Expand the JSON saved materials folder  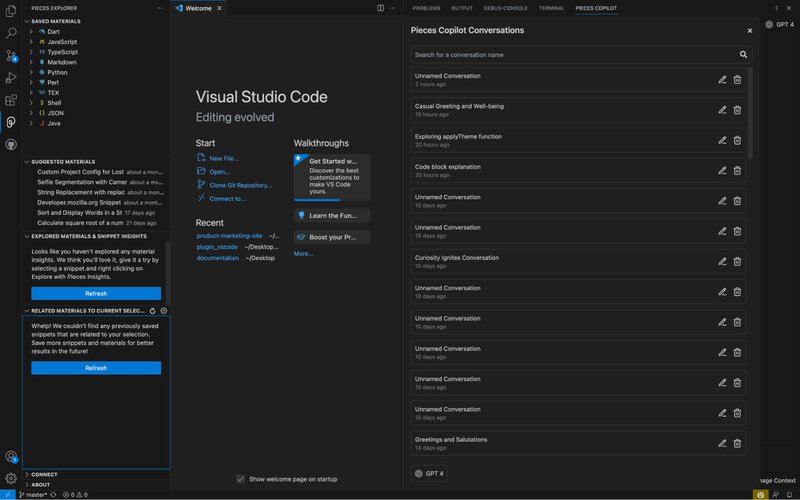tap(31, 113)
